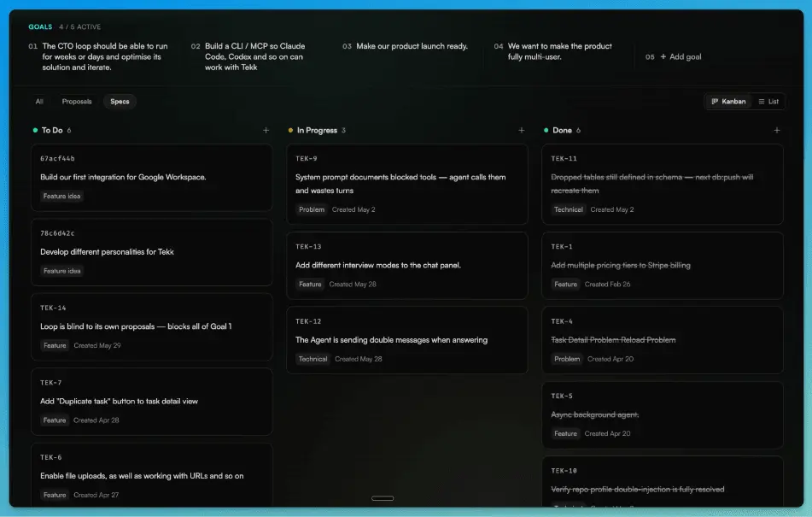Click the Feature idea tag on 78c6d42c
Viewport: 812px width, 517px height.
tap(61, 271)
